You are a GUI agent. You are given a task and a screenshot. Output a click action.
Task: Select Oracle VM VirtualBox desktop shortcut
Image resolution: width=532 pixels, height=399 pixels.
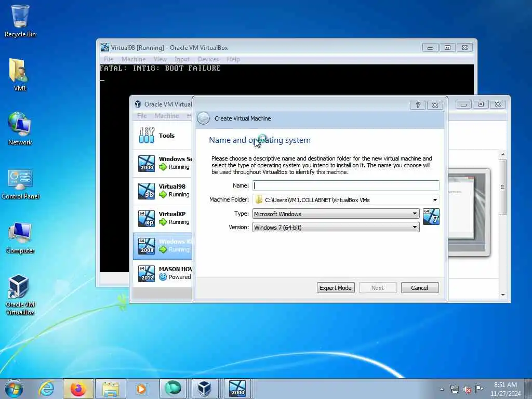coord(20,295)
